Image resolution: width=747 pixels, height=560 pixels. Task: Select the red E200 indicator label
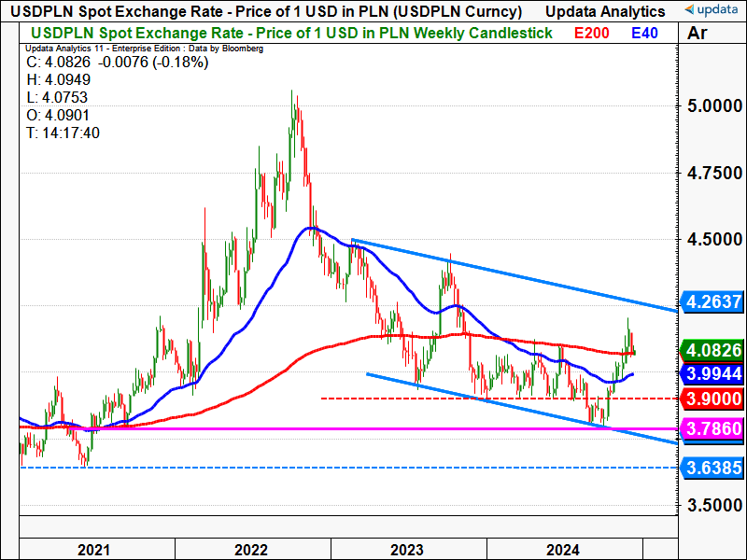click(591, 34)
